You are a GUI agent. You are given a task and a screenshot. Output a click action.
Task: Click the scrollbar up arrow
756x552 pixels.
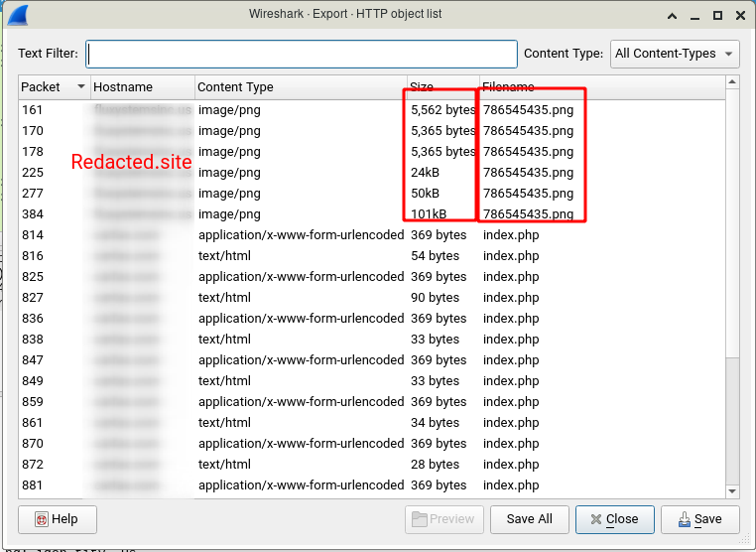[x=732, y=82]
